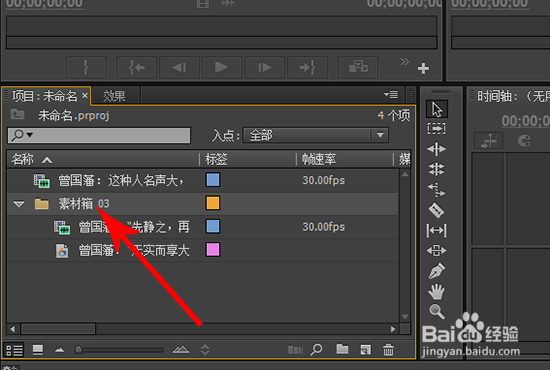This screenshot has width=550, height=370.
Task: Toggle the timeline nest sequences button
Action: 489,141
